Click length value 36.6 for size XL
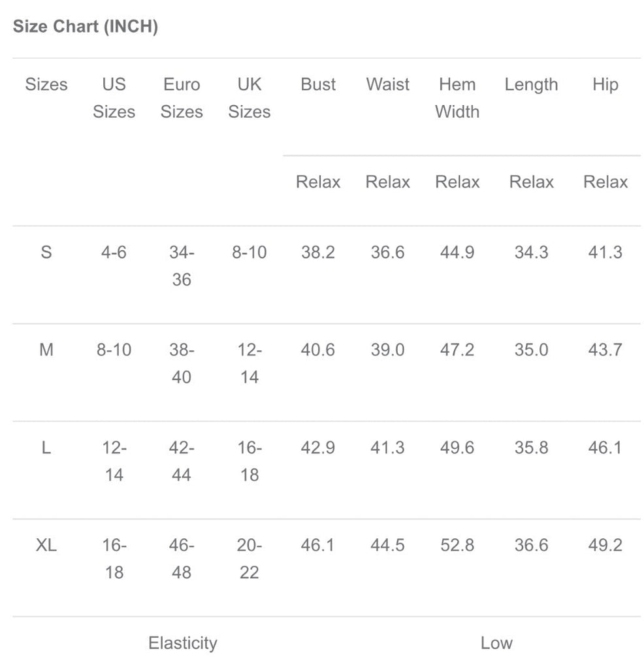 [531, 545]
